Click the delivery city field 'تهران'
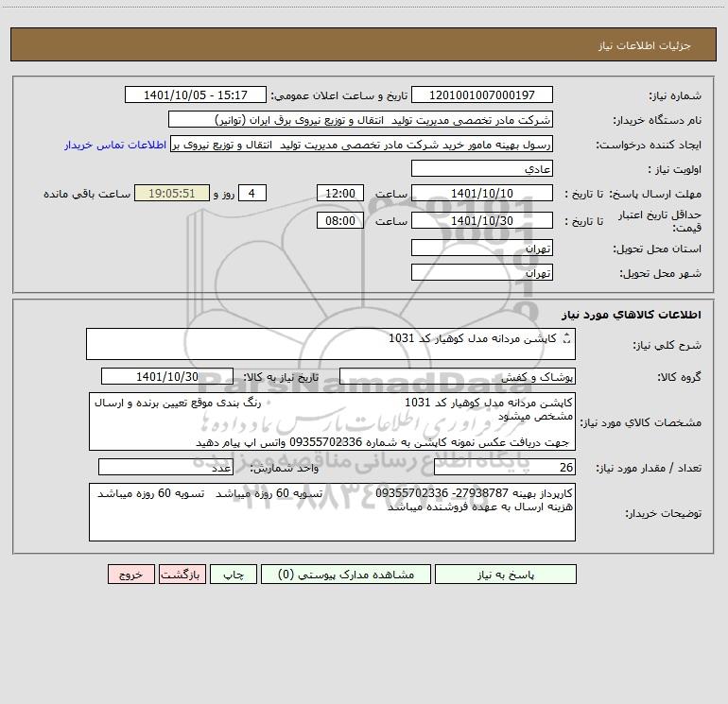This screenshot has width=728, height=704. pos(482,273)
